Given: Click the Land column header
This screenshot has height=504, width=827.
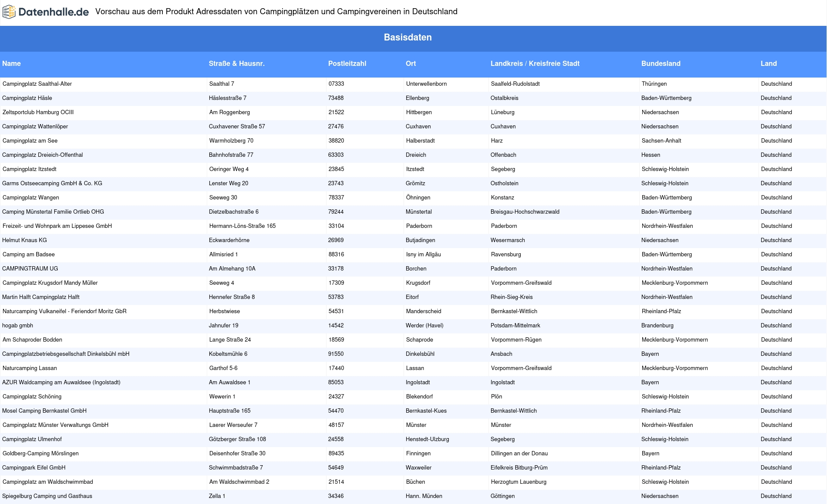Looking at the screenshot, I should pyautogui.click(x=768, y=64).
